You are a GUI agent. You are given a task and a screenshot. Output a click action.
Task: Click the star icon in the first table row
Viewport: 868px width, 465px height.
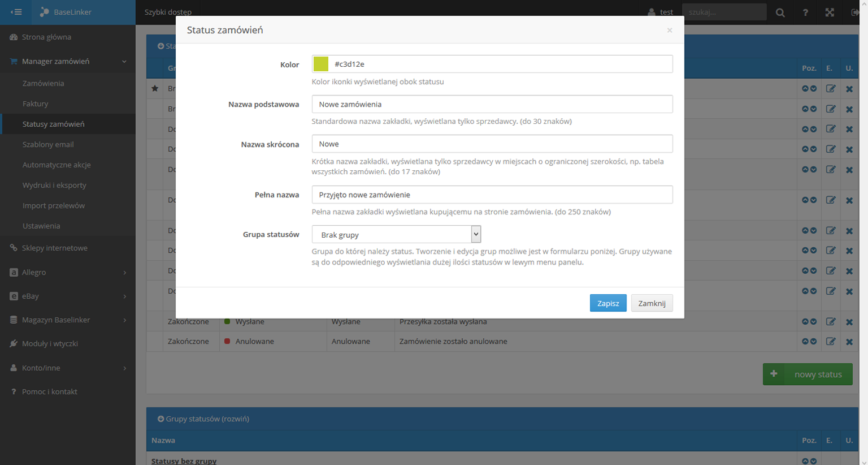[x=155, y=88]
